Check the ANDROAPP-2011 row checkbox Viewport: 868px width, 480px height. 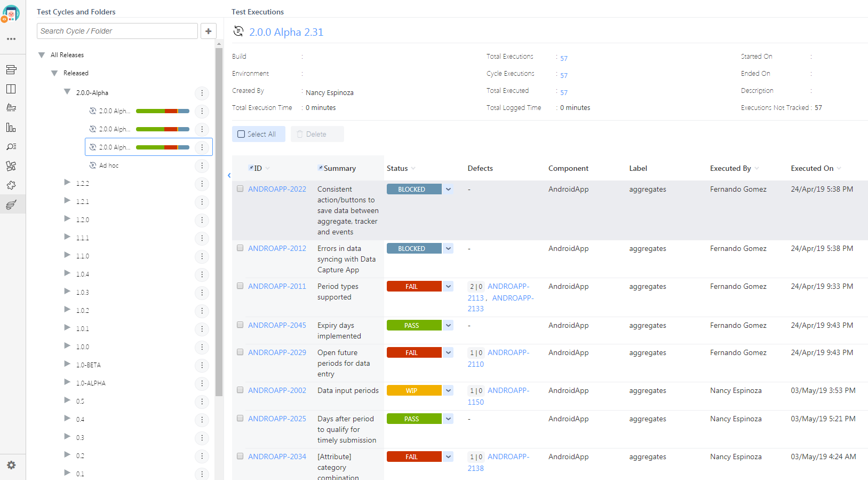(x=240, y=286)
